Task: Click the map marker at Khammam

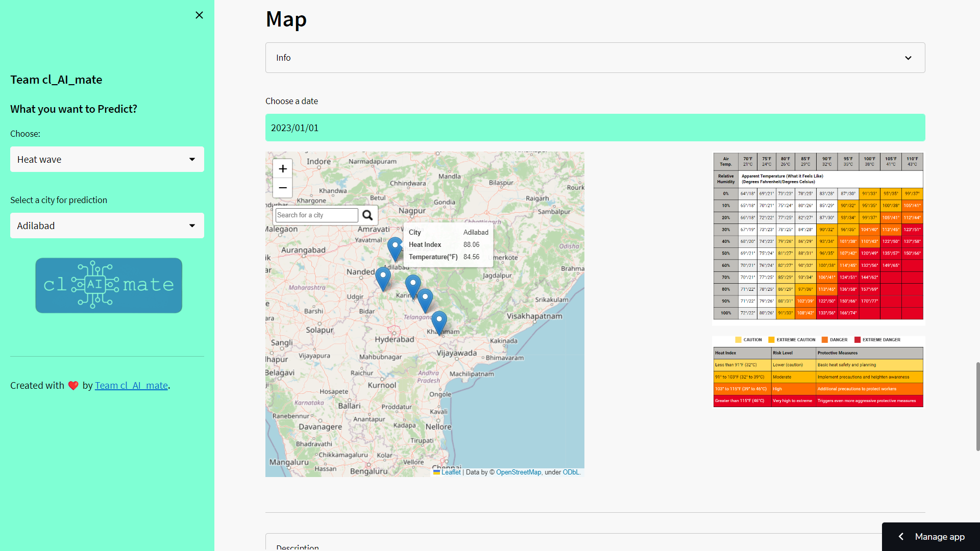Action: (x=439, y=323)
